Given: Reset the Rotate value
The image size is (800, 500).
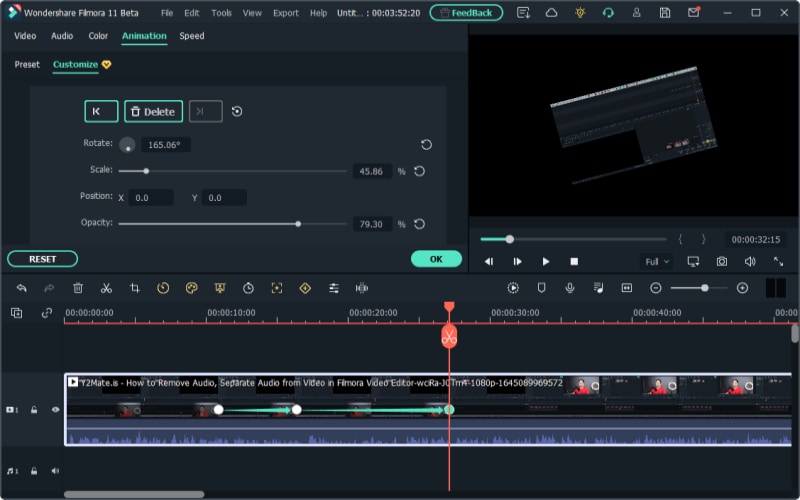Looking at the screenshot, I should tap(426, 145).
